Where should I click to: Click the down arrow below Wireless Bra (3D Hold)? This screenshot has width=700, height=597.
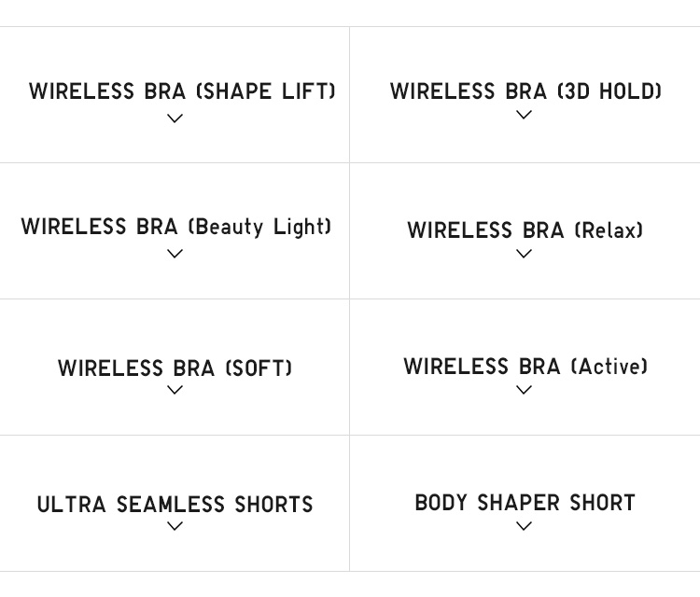click(x=524, y=115)
